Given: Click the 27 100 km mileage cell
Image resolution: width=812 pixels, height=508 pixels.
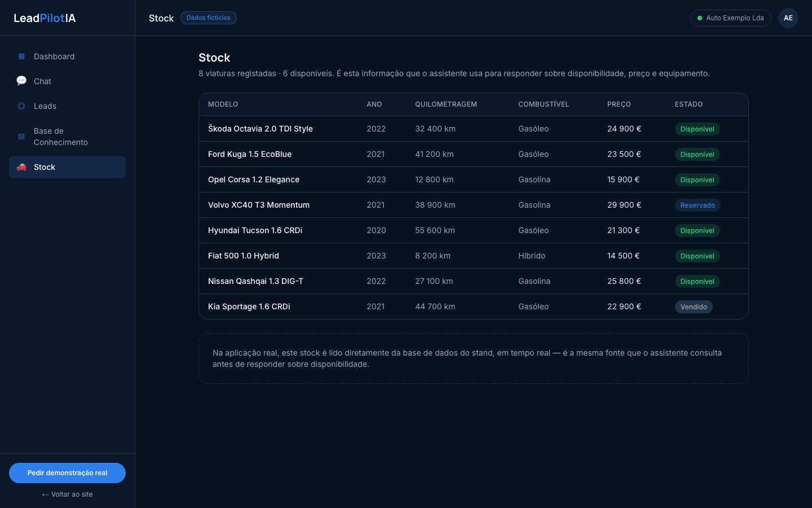Looking at the screenshot, I should click(434, 281).
